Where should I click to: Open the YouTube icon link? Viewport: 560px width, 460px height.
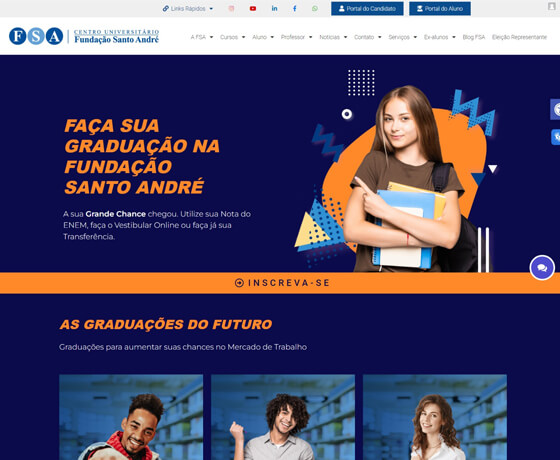click(x=253, y=9)
